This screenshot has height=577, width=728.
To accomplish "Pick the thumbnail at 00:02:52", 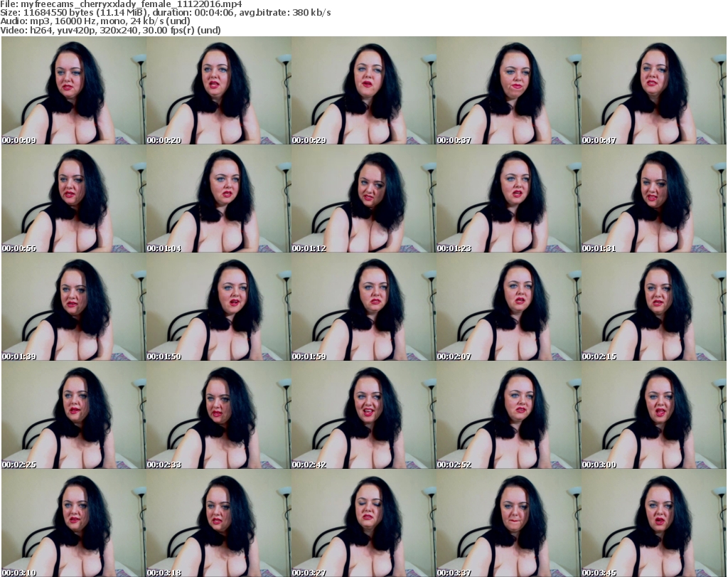I will (x=508, y=415).
